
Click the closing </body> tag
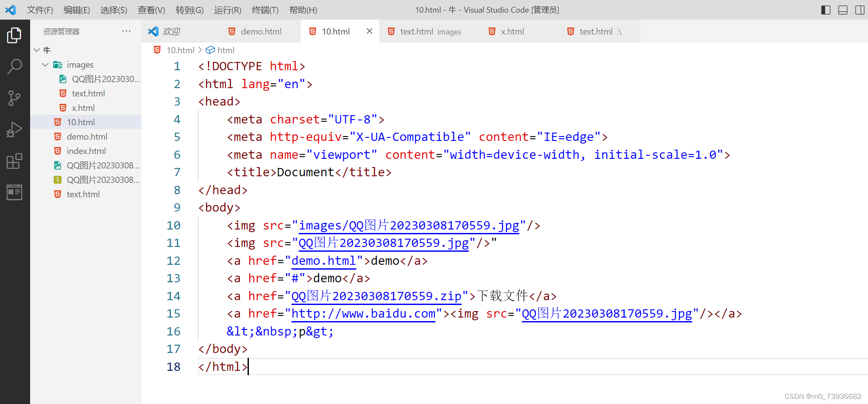pos(223,349)
